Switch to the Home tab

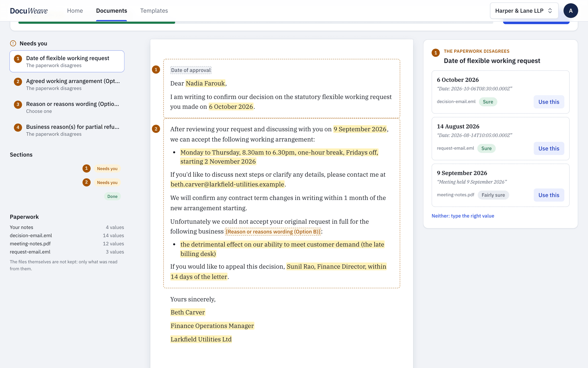tap(75, 11)
